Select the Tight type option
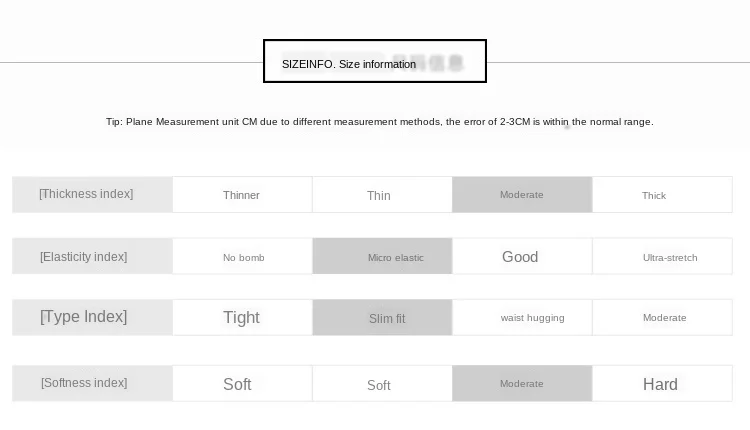 (243, 318)
